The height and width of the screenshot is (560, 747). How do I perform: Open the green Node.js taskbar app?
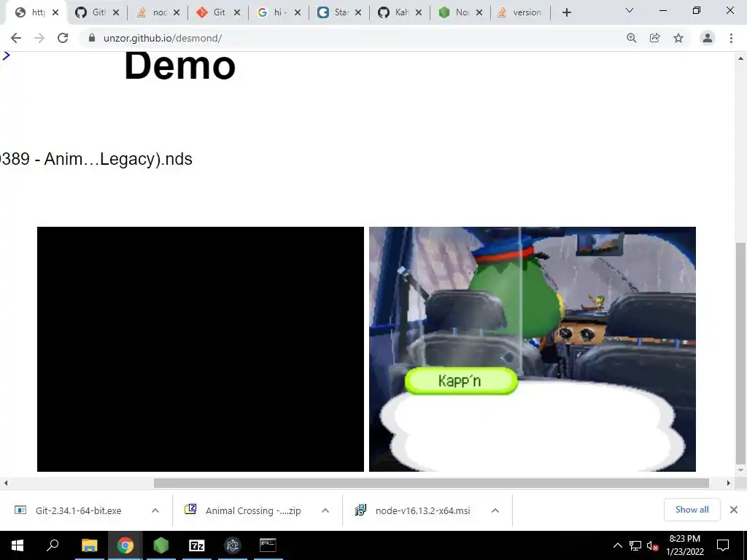click(161, 545)
